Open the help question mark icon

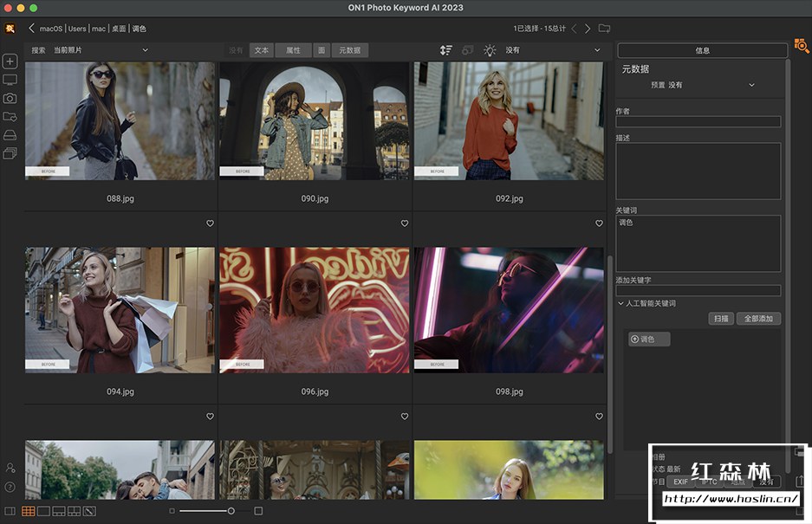[10, 487]
